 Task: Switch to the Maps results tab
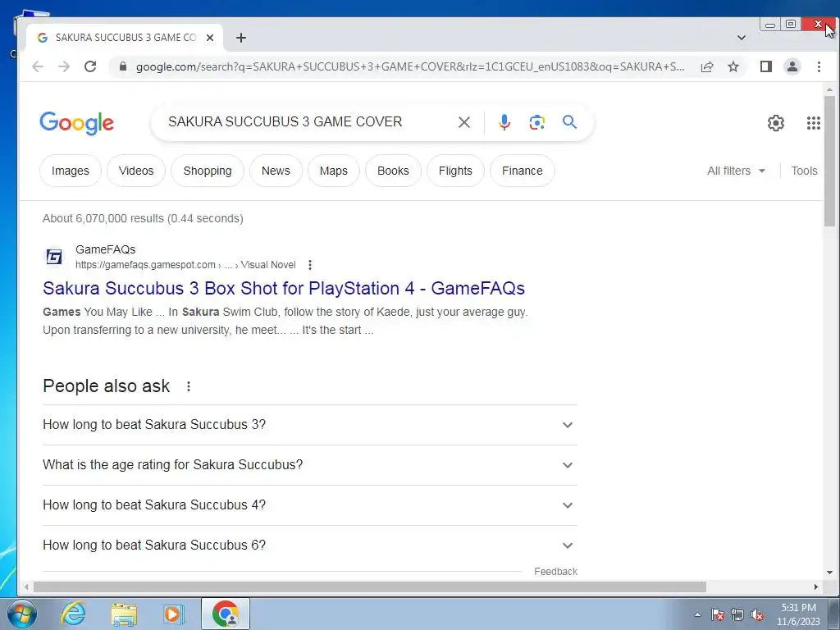click(x=334, y=171)
